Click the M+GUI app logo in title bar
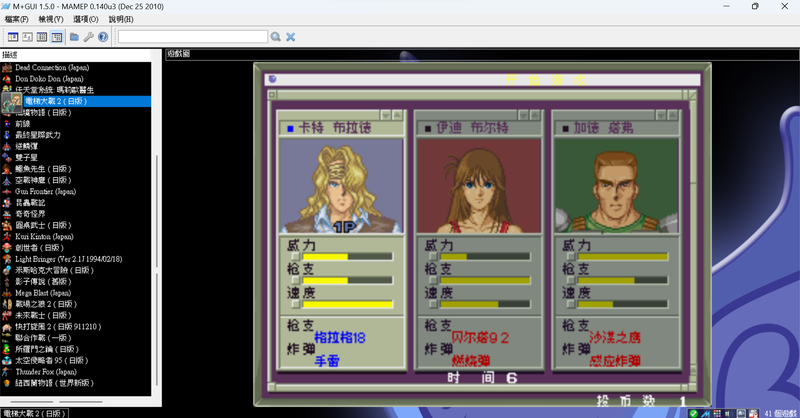The width and height of the screenshot is (800, 418). tap(6, 7)
